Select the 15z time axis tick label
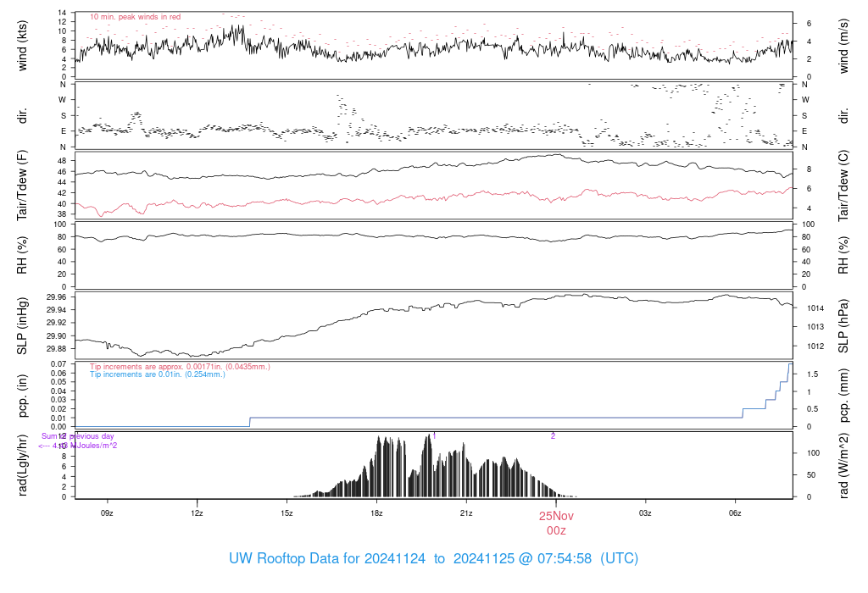 [287, 513]
